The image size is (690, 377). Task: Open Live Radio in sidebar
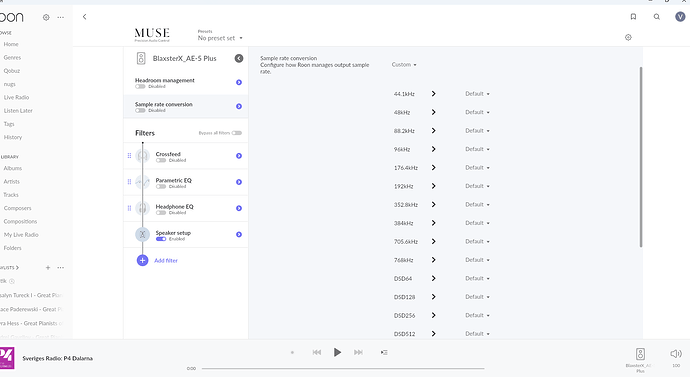click(x=16, y=97)
